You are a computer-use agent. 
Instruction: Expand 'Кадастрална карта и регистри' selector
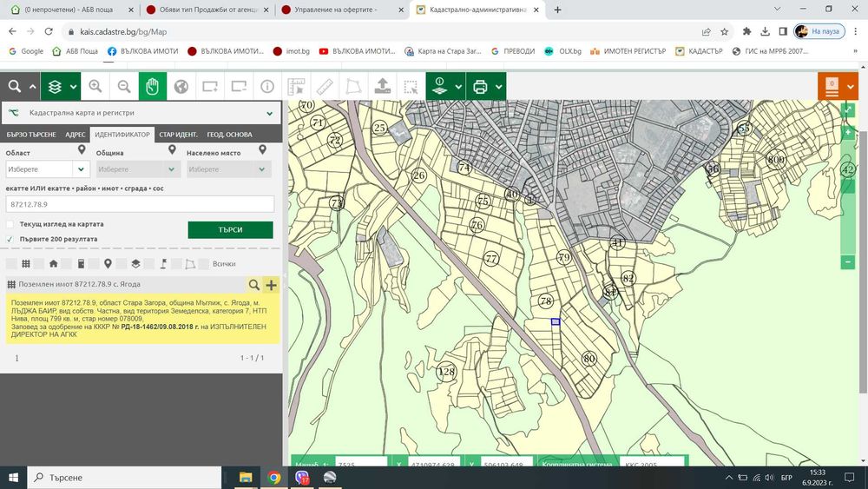(269, 113)
